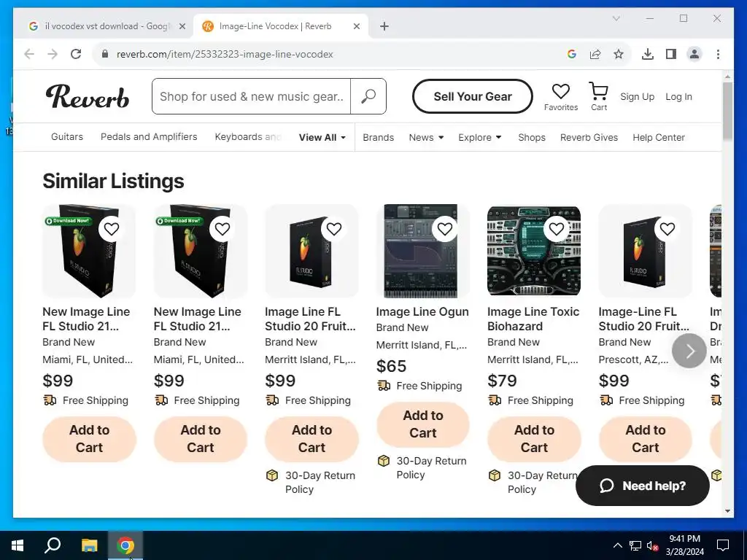Click the browser forward arrow
The width and height of the screenshot is (747, 560).
pyautogui.click(x=53, y=54)
